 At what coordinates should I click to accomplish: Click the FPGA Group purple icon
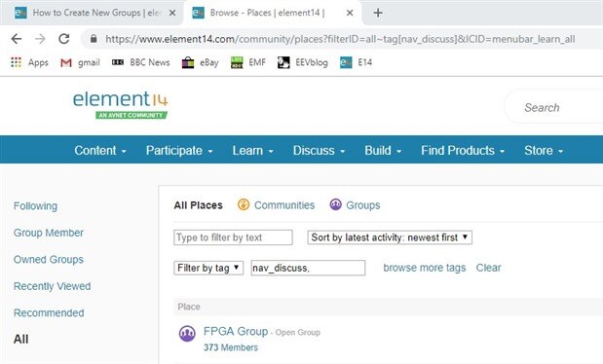point(187,334)
